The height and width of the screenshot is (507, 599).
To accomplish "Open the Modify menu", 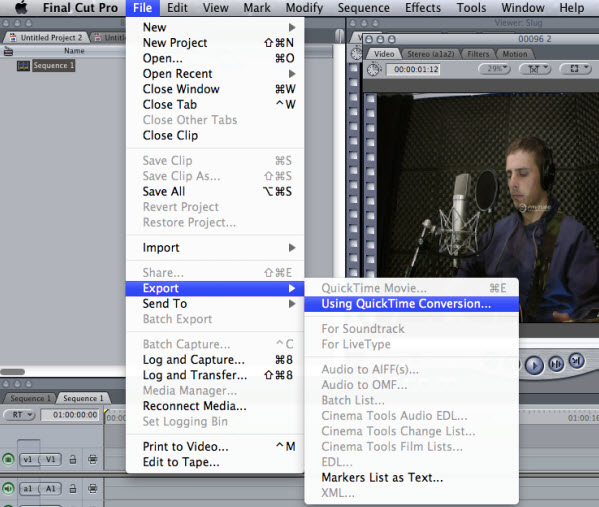I will [x=304, y=8].
